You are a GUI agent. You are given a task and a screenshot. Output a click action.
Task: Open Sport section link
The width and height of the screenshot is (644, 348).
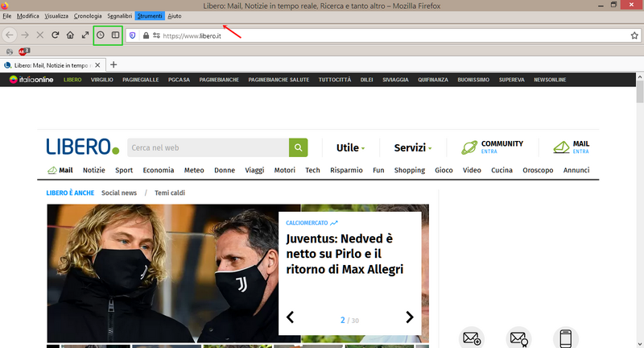click(124, 170)
